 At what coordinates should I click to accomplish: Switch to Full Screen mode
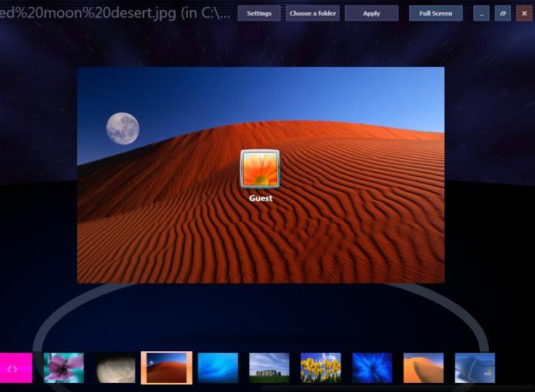pos(435,14)
